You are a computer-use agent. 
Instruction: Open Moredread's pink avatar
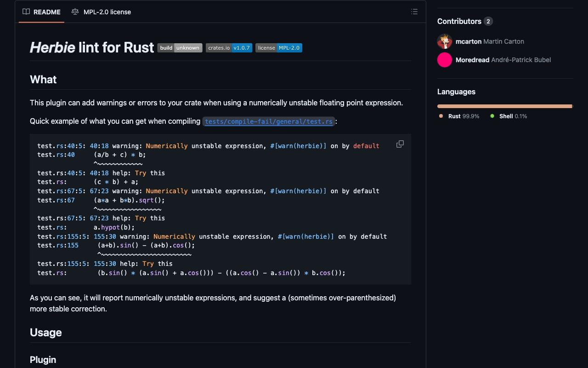click(445, 60)
